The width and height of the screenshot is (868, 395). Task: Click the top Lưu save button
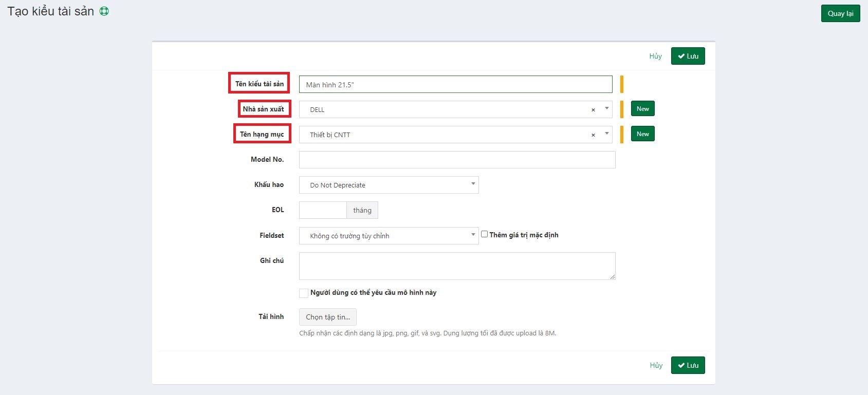pyautogui.click(x=688, y=56)
